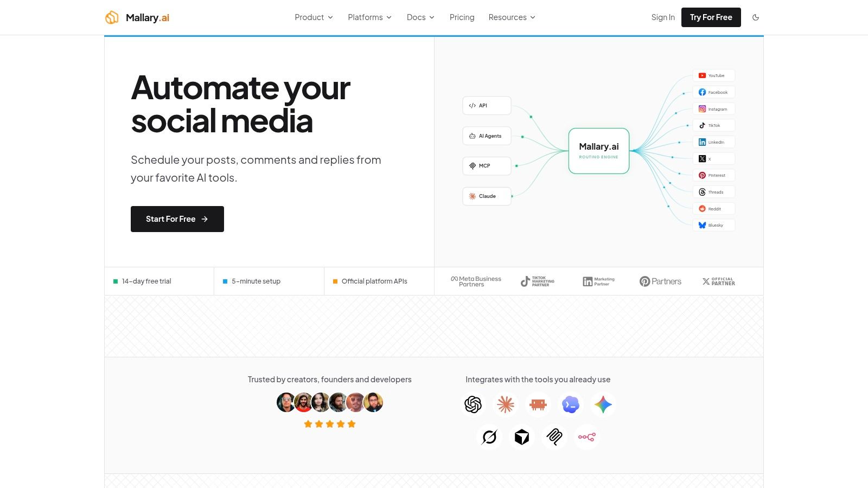
Task: Click the five-star rating row
Action: [330, 424]
